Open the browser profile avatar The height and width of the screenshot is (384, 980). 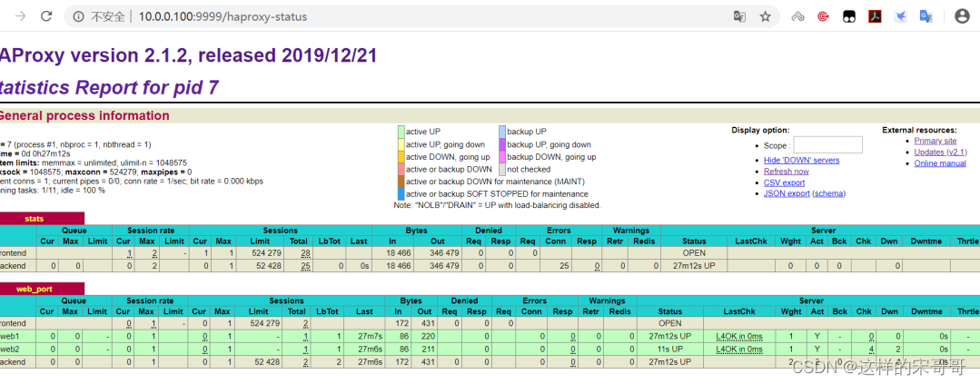click(962, 17)
